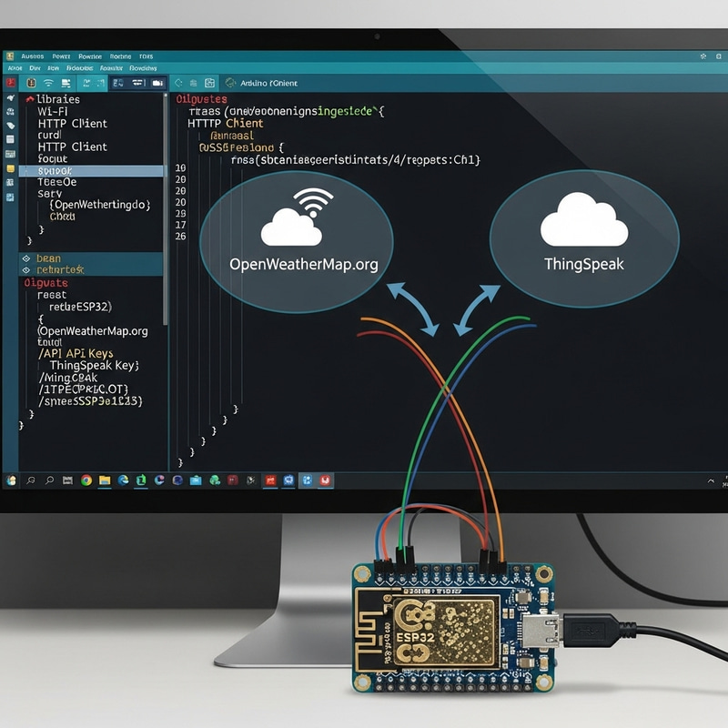
Task: Click the board icon beside Arduino Client
Action: coord(230,84)
